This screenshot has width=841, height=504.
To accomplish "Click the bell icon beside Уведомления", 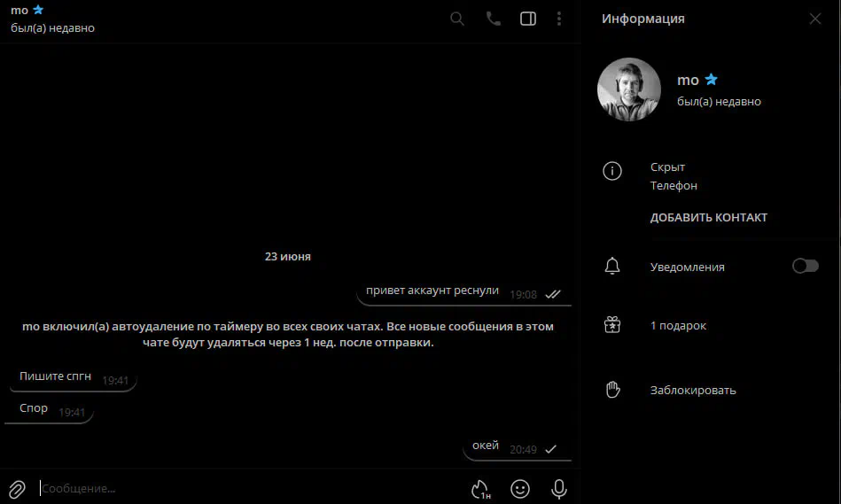I will 612,266.
